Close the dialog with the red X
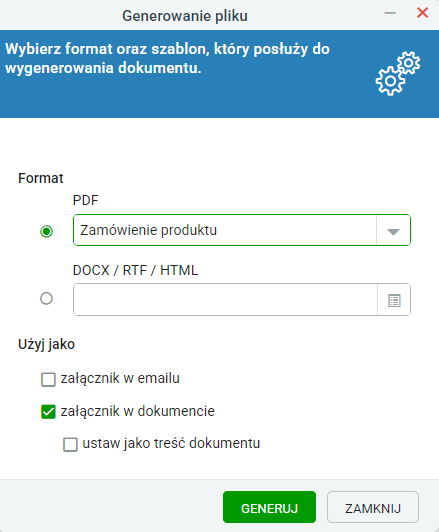 422,13
